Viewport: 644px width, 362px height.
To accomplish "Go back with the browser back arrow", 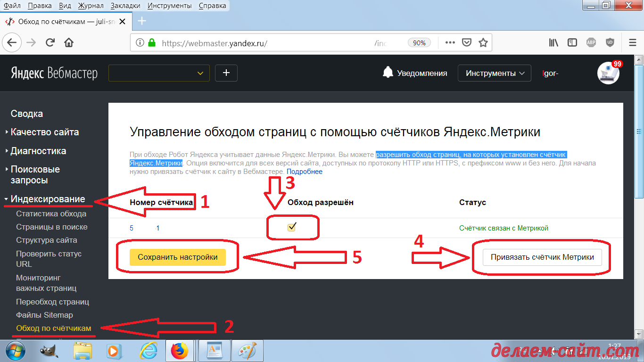I will (x=12, y=42).
